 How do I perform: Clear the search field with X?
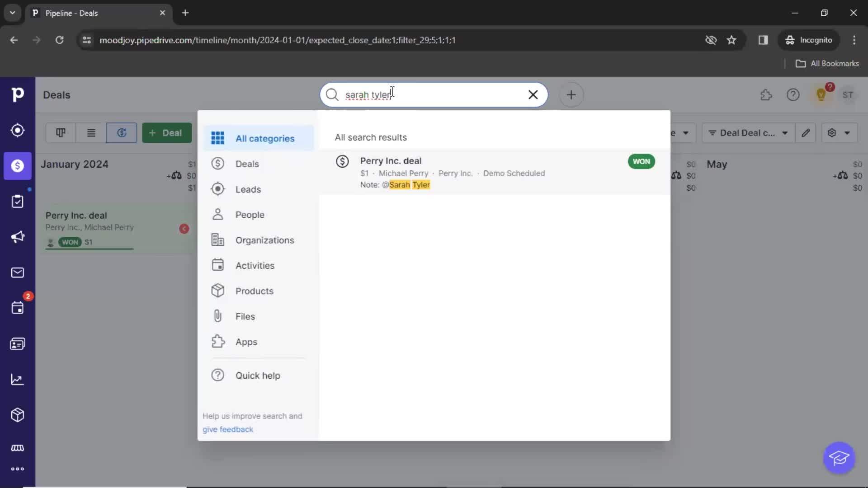tap(533, 94)
